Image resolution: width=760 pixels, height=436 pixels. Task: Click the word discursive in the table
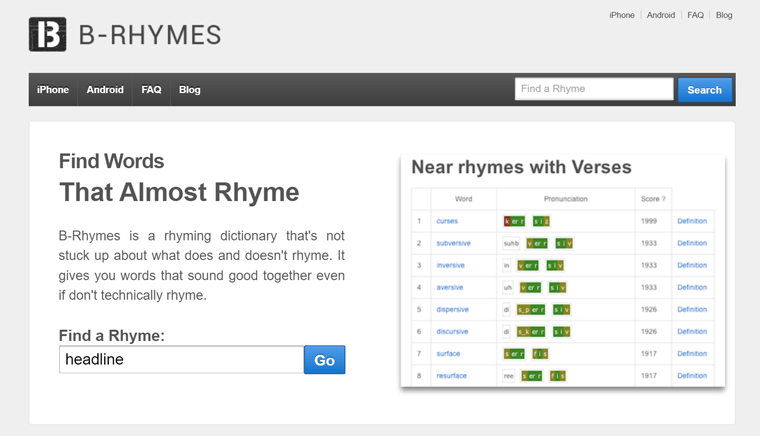click(x=452, y=332)
